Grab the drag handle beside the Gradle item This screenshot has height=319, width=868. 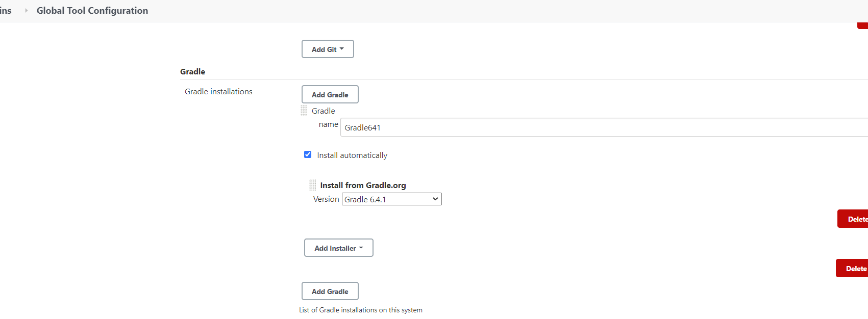coord(304,111)
